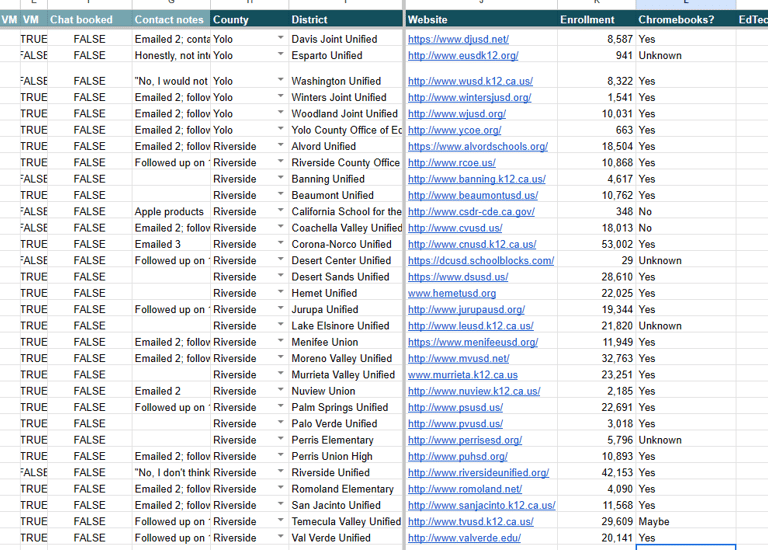The height and width of the screenshot is (550, 768).
Task: Select the Menifee Union district cell
Action: click(x=345, y=342)
